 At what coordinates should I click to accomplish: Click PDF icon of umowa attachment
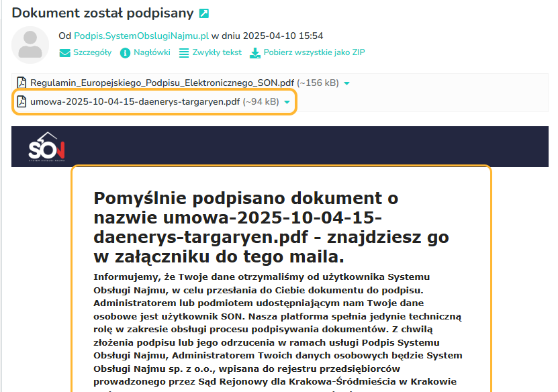pyautogui.click(x=21, y=101)
